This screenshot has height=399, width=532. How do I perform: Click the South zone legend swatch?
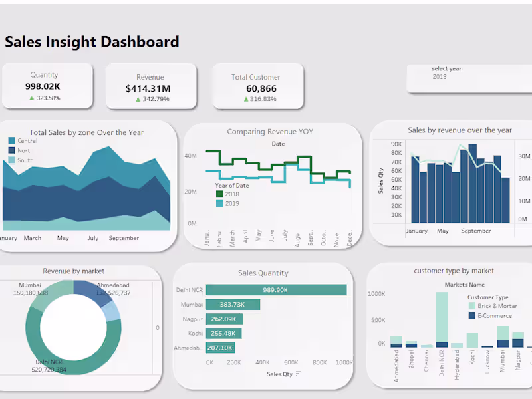pos(11,160)
